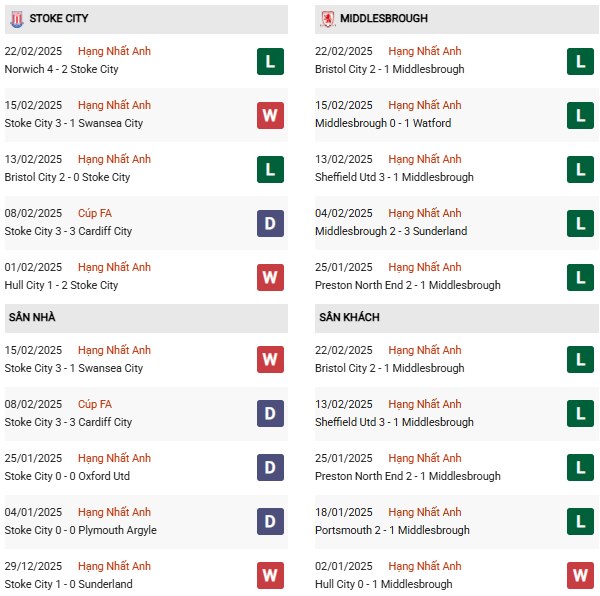Viewport: 600px width, 596px height.
Task: Click W badge for Stoke City 3-1 Swansea in the top Stoke City list
Action: point(270,115)
